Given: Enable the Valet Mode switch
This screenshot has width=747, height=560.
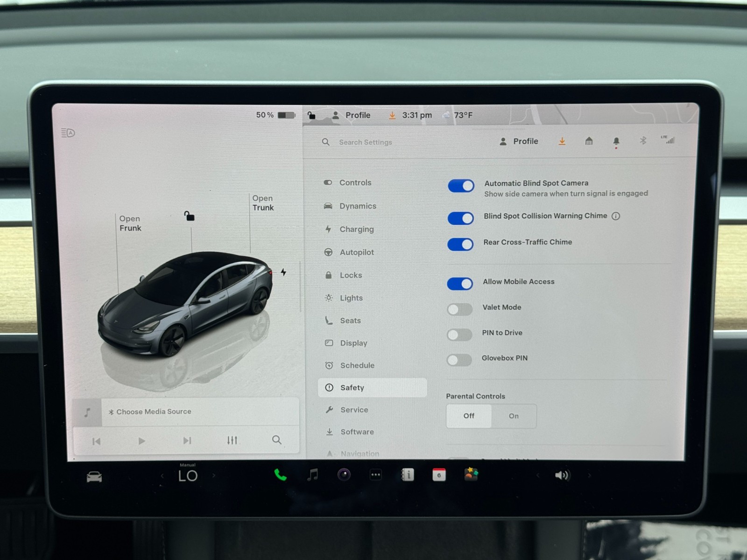Looking at the screenshot, I should 459,309.
